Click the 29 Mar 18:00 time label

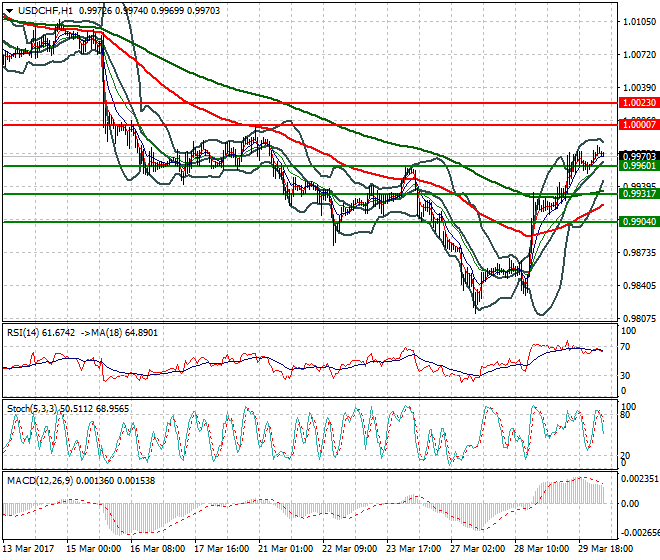pos(605,549)
